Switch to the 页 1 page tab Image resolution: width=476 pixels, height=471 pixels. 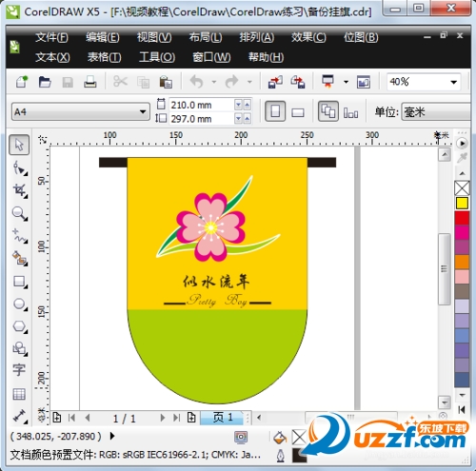223,418
